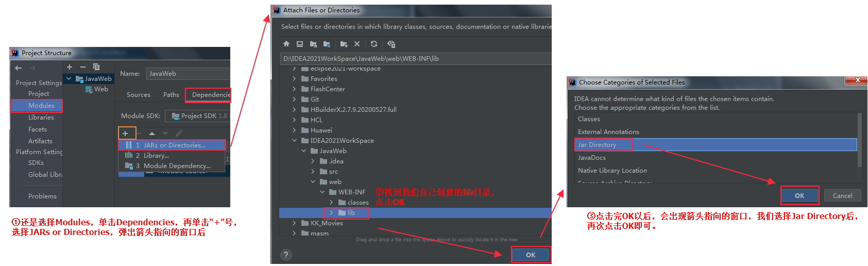
Task: Cancel the Choose Categories dialog
Action: pyautogui.click(x=843, y=196)
